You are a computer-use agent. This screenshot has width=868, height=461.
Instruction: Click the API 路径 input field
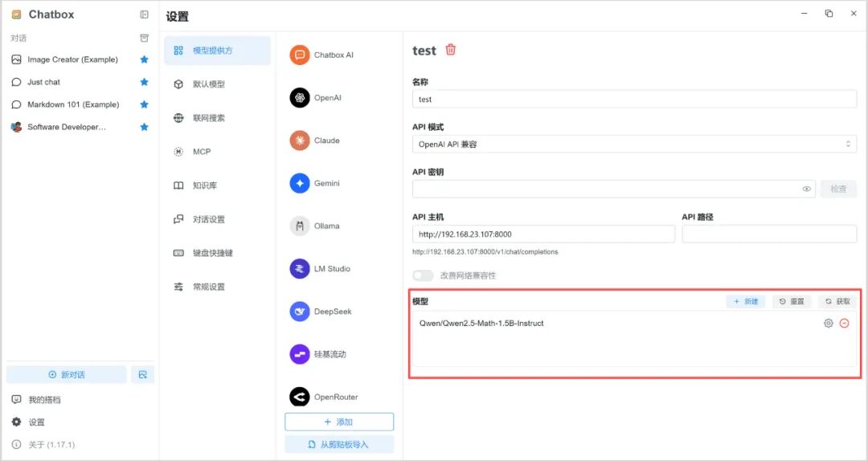tap(769, 234)
